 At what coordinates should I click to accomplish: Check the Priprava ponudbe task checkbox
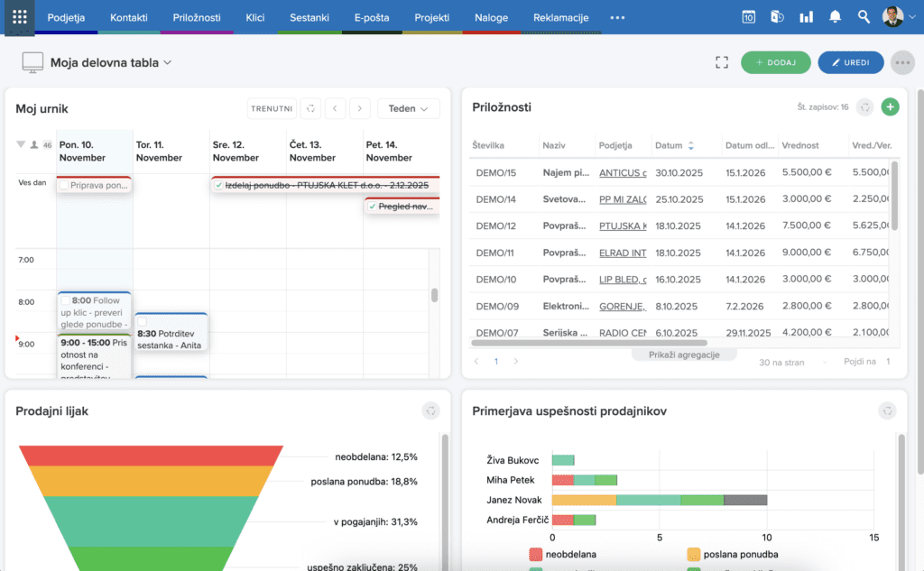tap(64, 186)
